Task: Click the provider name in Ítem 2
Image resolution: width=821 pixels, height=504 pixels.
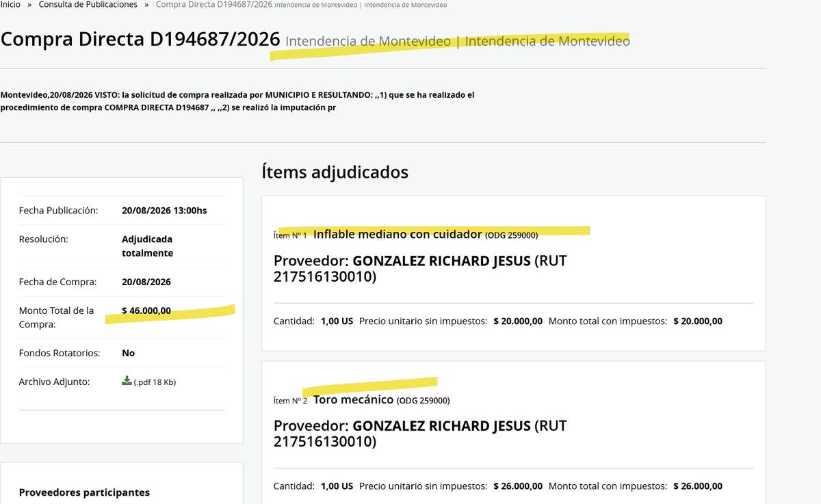Action: (x=441, y=426)
